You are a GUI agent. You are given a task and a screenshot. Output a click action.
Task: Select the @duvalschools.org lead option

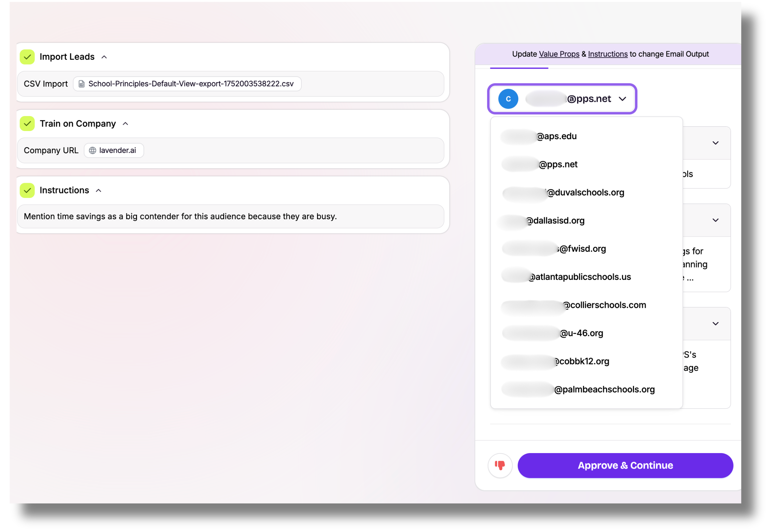tap(585, 192)
